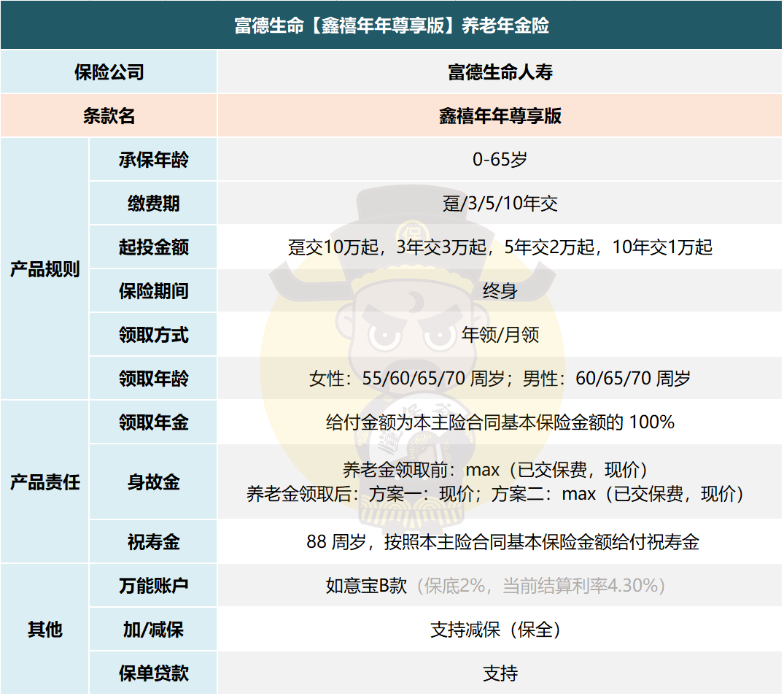Select the 女性：55/60/65/70 周岁 text
The height and width of the screenshot is (696, 784).
tap(406, 378)
